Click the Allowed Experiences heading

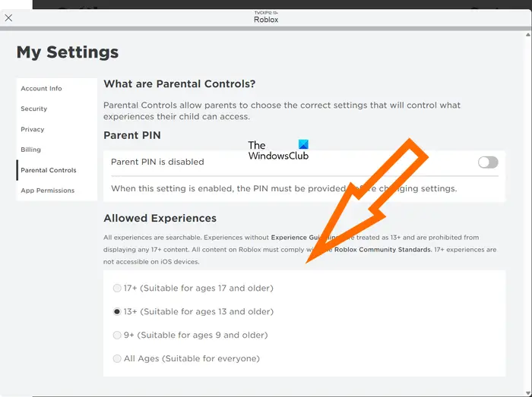(x=160, y=219)
